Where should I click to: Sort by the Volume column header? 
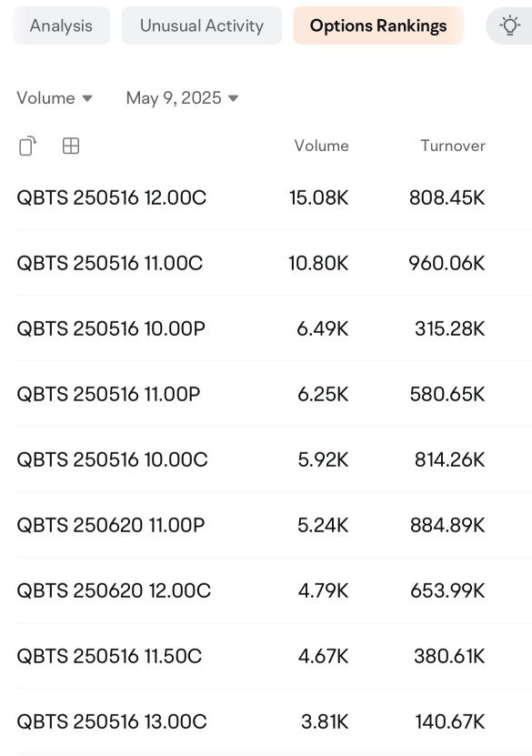(321, 146)
